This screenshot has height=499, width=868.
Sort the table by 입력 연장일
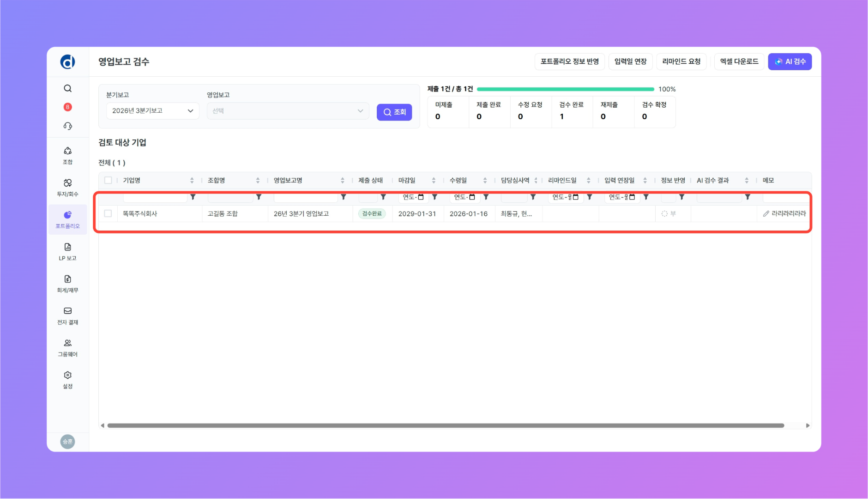tap(645, 181)
